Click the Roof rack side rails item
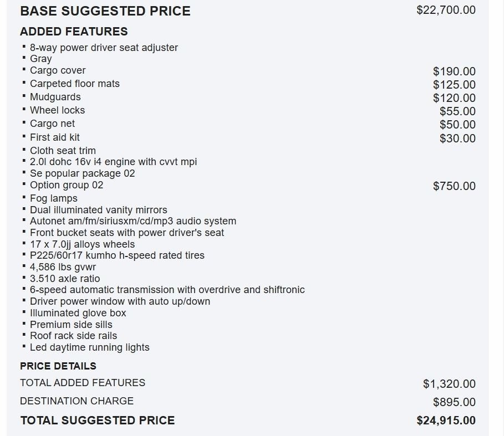This screenshot has height=436, width=504. [73, 336]
